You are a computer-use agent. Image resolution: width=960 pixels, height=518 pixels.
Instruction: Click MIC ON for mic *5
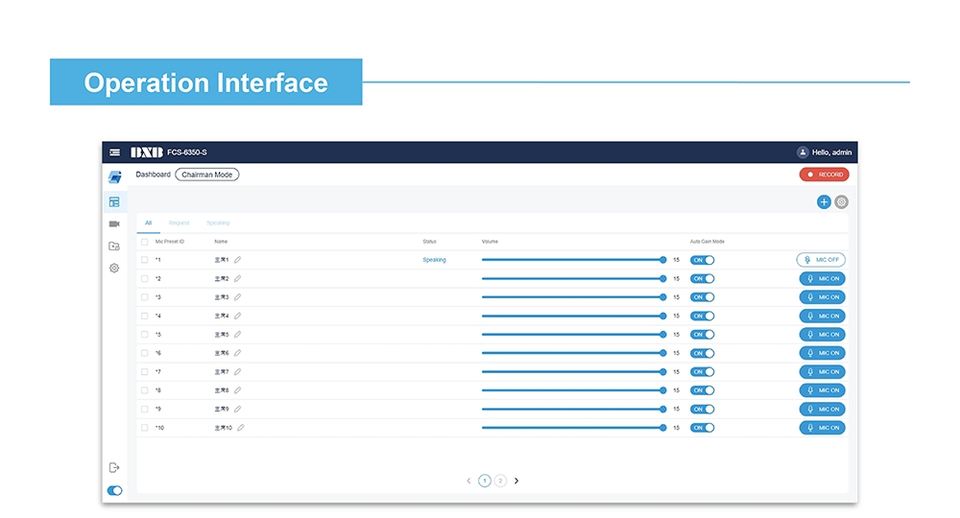point(822,334)
